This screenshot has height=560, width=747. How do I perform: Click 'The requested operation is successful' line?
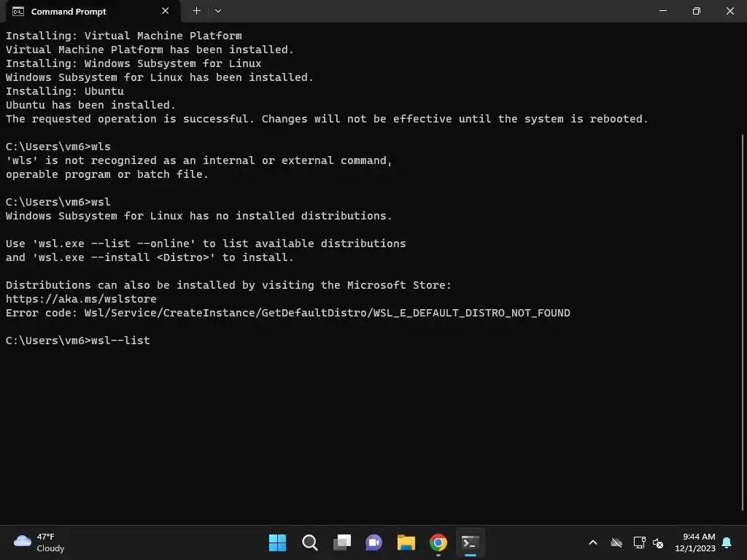point(327,119)
